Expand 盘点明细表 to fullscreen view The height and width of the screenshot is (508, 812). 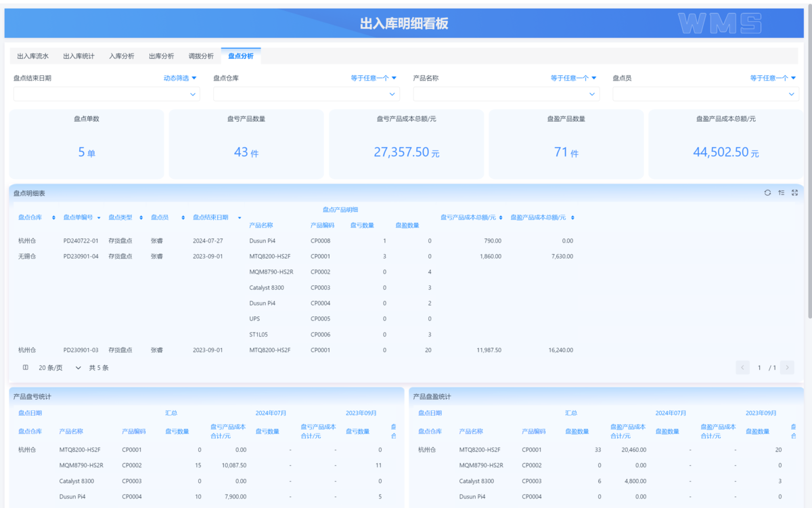(795, 193)
